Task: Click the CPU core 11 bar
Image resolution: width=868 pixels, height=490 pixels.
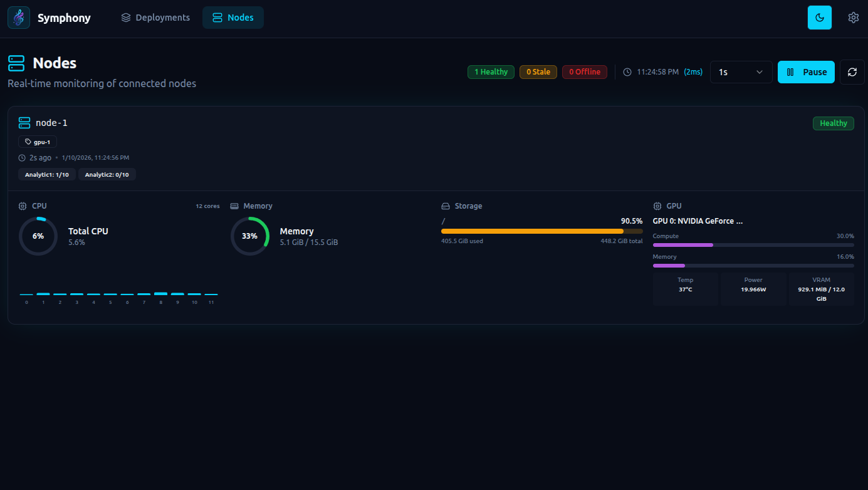Action: 211,295
